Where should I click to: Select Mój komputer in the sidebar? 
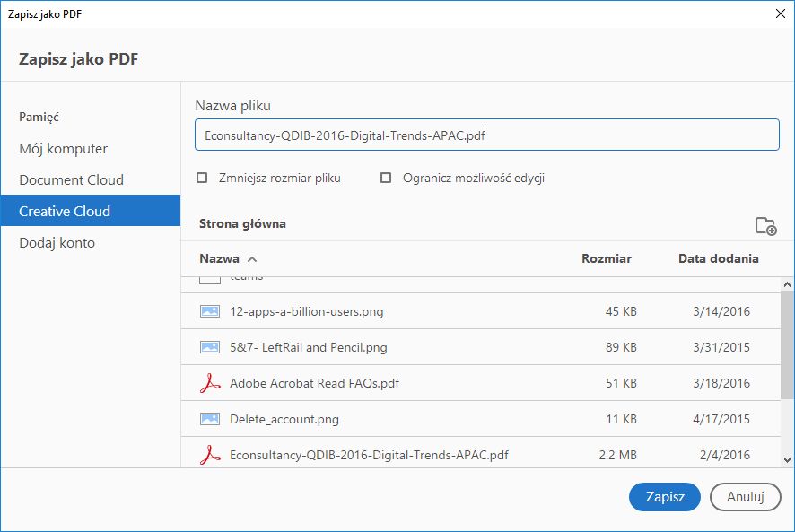(64, 149)
